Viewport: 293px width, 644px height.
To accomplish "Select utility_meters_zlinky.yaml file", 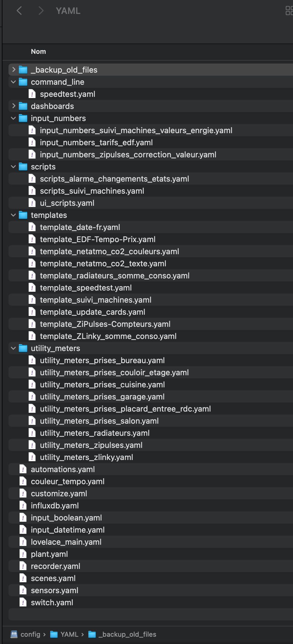I will (86, 457).
